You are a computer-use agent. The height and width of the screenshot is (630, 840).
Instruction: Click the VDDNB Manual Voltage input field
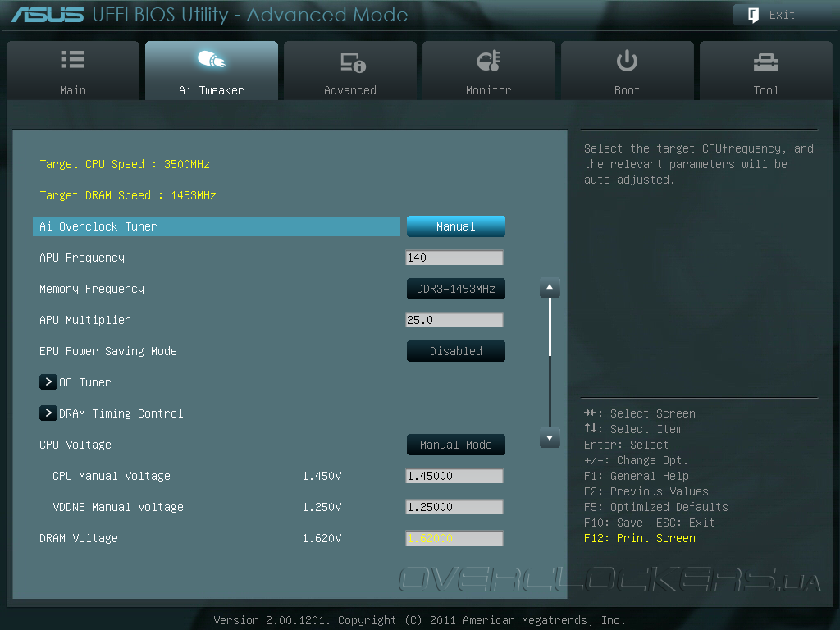pos(454,507)
